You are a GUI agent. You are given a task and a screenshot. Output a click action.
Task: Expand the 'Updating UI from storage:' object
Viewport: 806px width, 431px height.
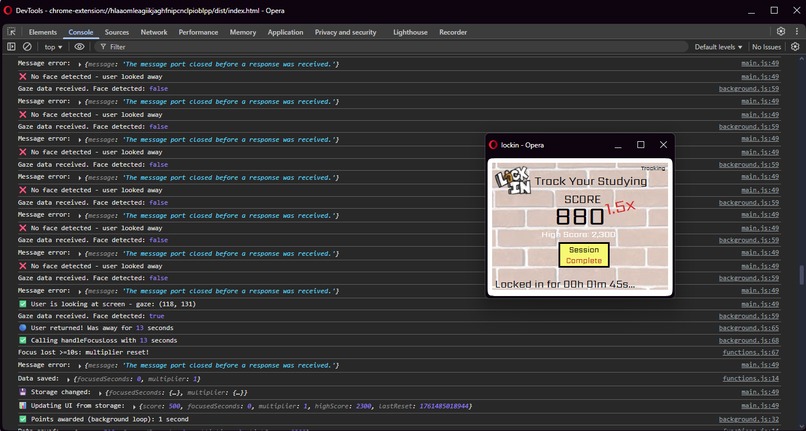134,406
